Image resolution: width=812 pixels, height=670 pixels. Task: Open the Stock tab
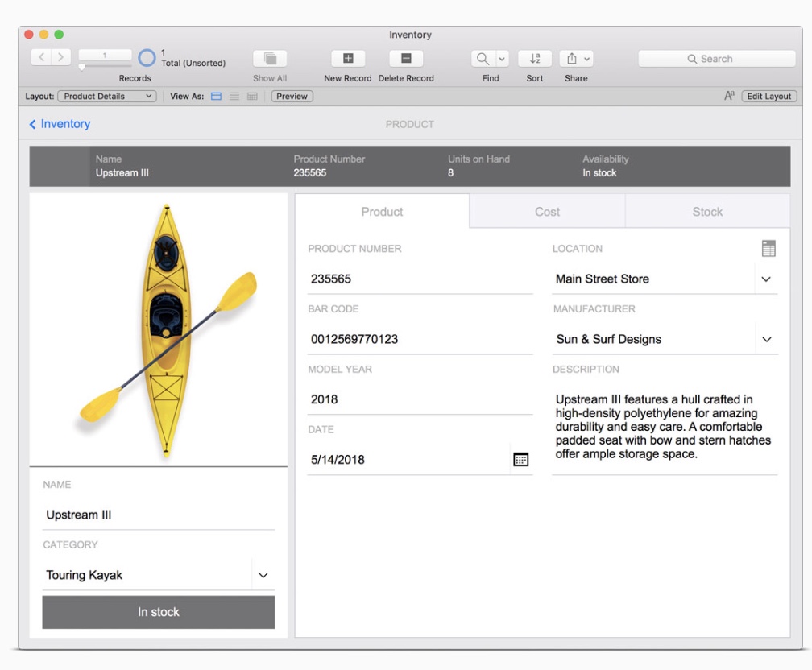pyautogui.click(x=707, y=212)
